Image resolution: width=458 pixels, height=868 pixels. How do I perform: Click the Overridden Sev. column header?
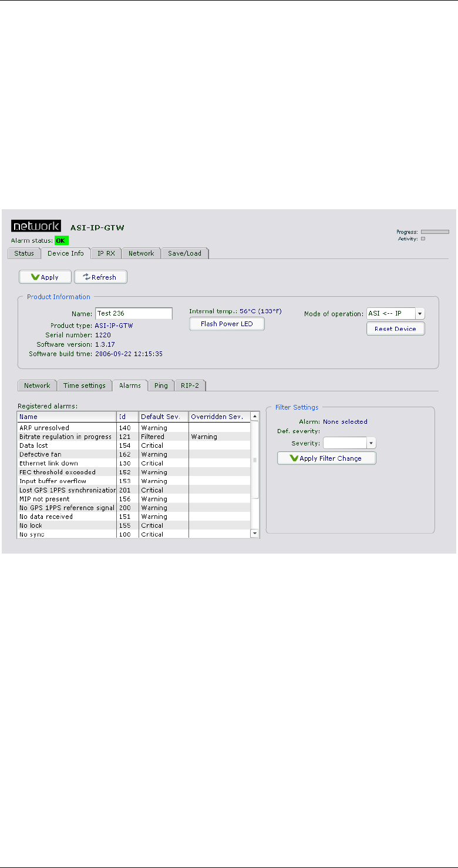coord(219,417)
